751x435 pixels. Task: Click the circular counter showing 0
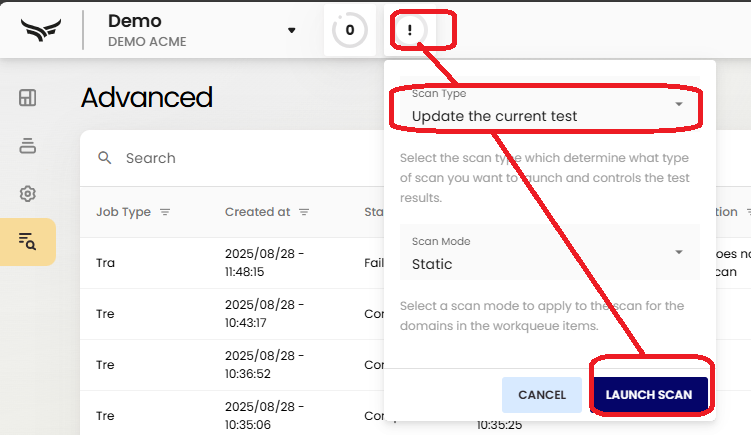[x=350, y=30]
